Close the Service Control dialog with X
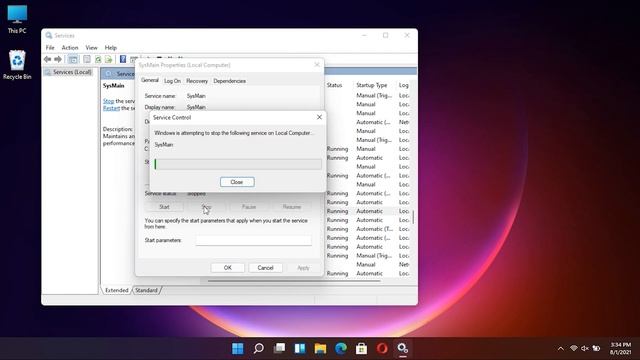640x360 pixels. pos(319,117)
